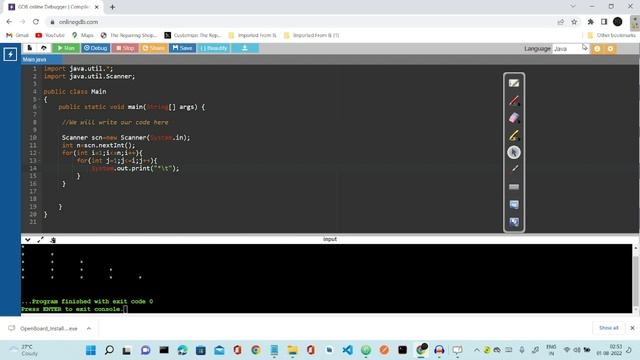
Task: Select the top whiteboard tool in the floating toolbar
Action: 514,83
